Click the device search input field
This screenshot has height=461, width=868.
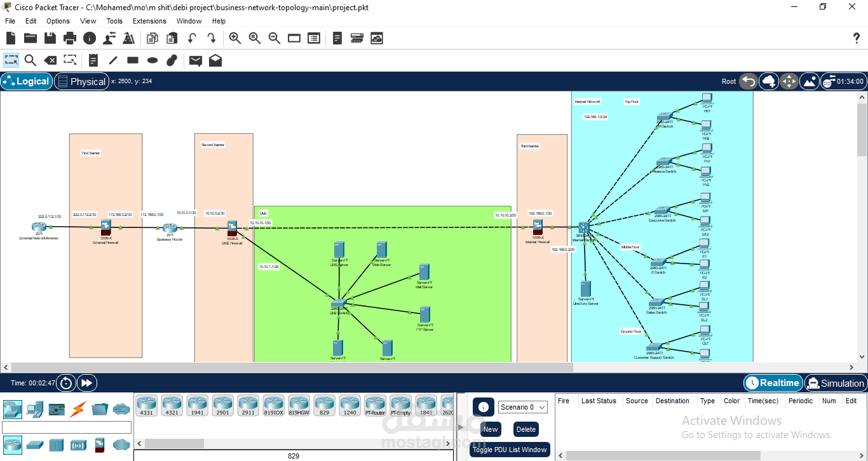point(67,427)
